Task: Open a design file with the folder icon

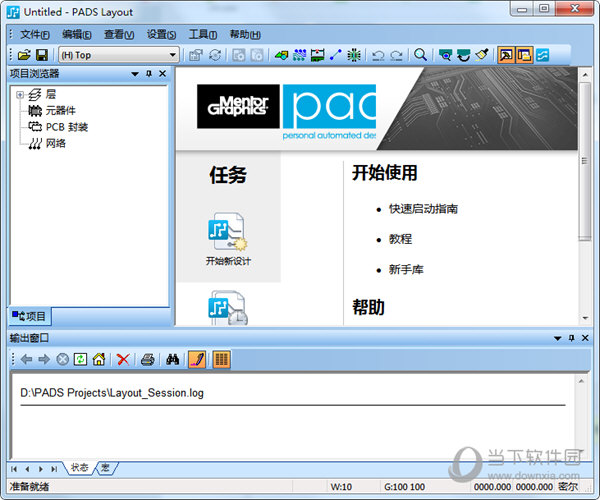Action: (24, 55)
